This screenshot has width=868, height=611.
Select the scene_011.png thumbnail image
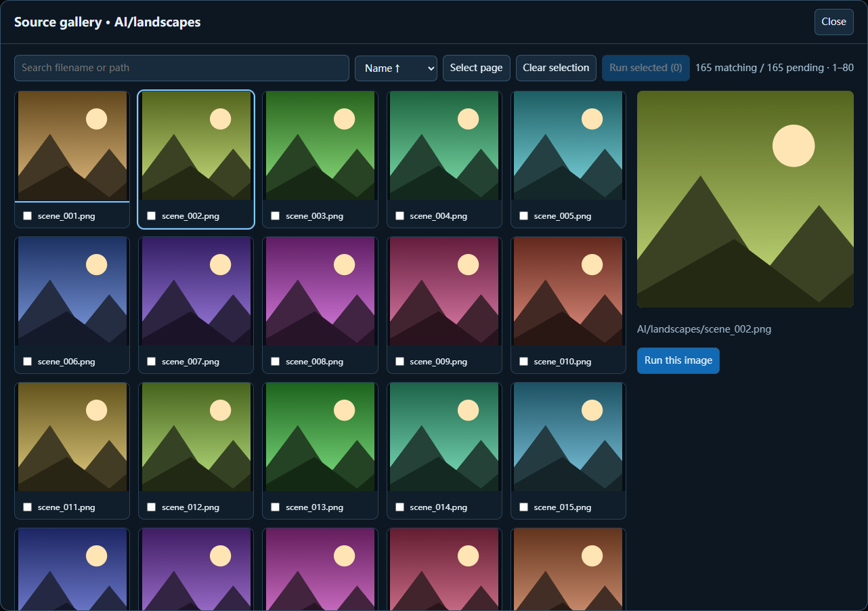click(72, 437)
